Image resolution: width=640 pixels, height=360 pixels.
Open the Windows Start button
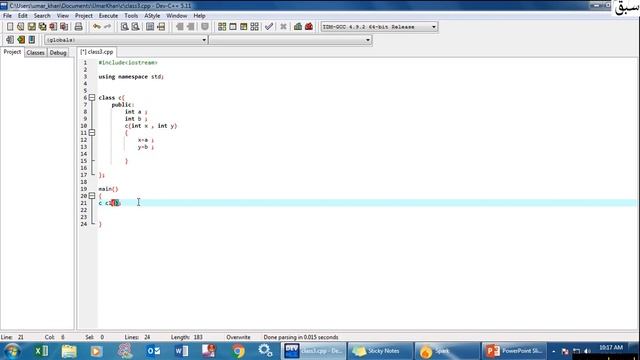click(11, 351)
